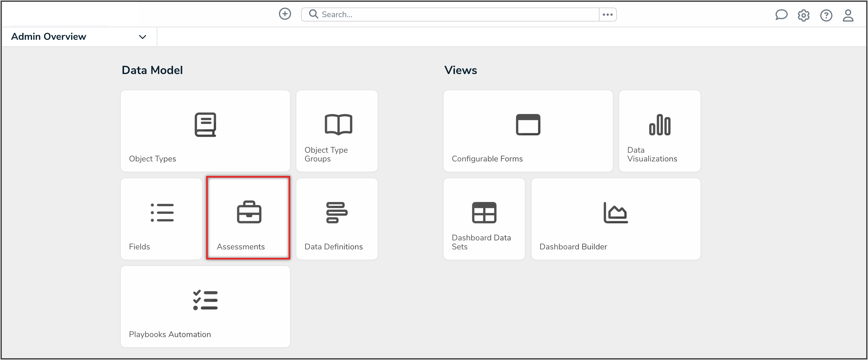Click the Playbooks Automation checklist icon

[x=205, y=300]
